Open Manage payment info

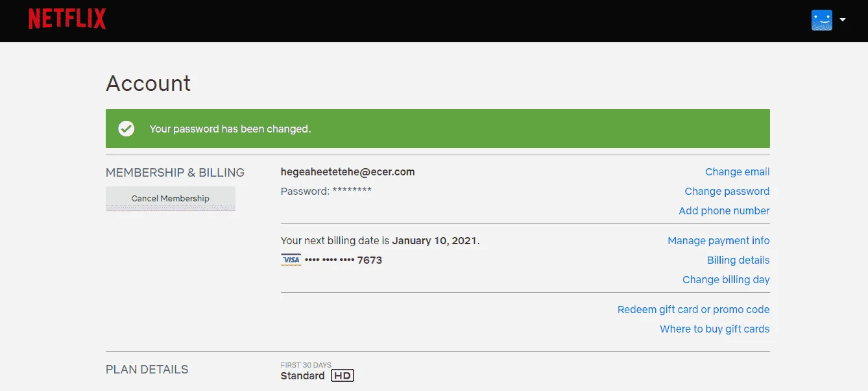[719, 241]
